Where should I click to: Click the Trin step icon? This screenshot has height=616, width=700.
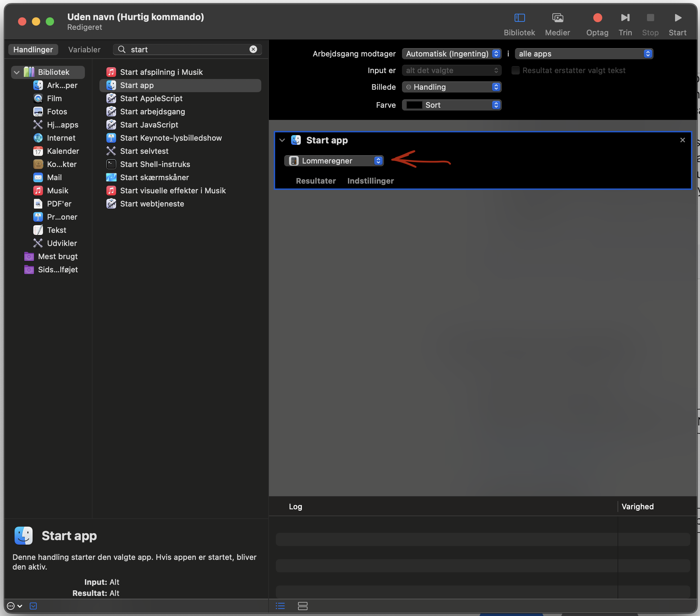625,18
